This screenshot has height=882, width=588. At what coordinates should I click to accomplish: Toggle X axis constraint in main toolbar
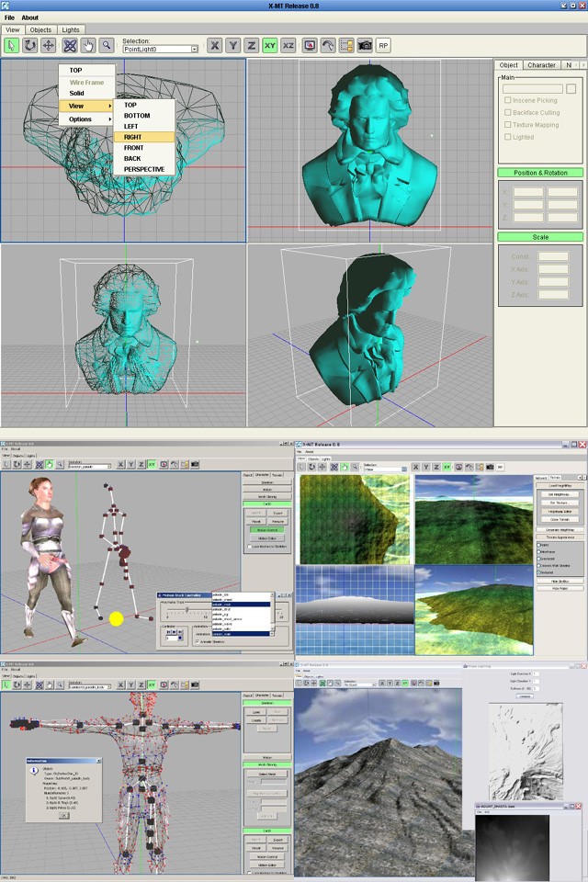(x=214, y=46)
